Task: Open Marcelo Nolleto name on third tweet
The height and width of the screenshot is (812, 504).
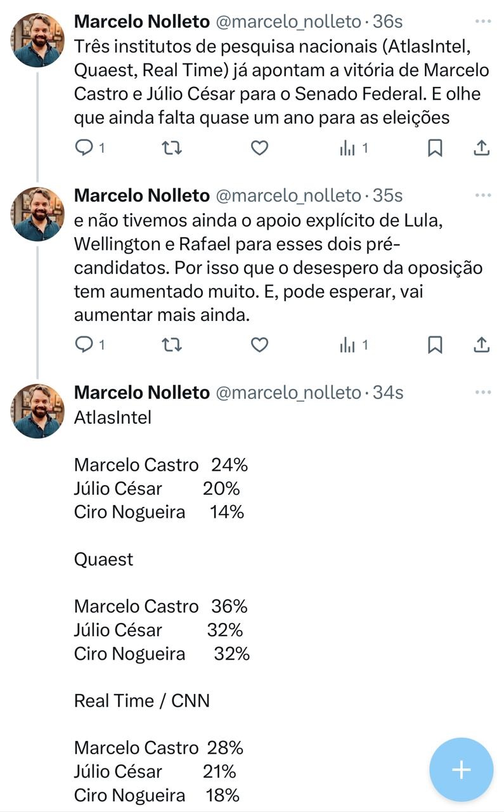Action: [141, 393]
